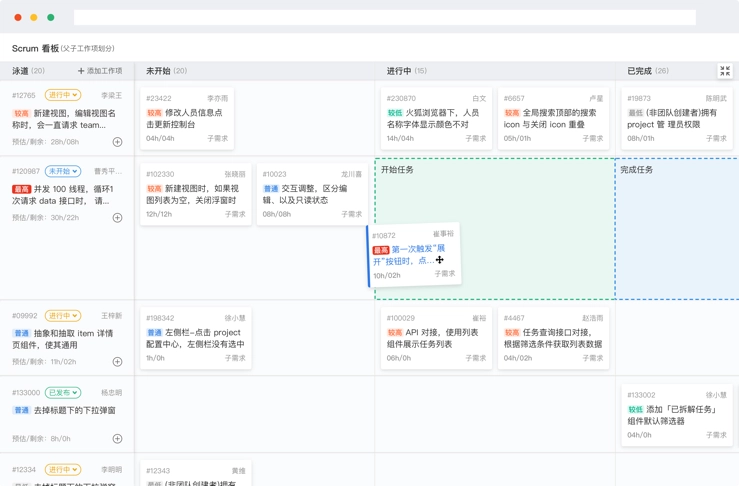This screenshot has width=739, height=486.
Task: Click the 14h/04h time on card #230870
Action: (400, 138)
